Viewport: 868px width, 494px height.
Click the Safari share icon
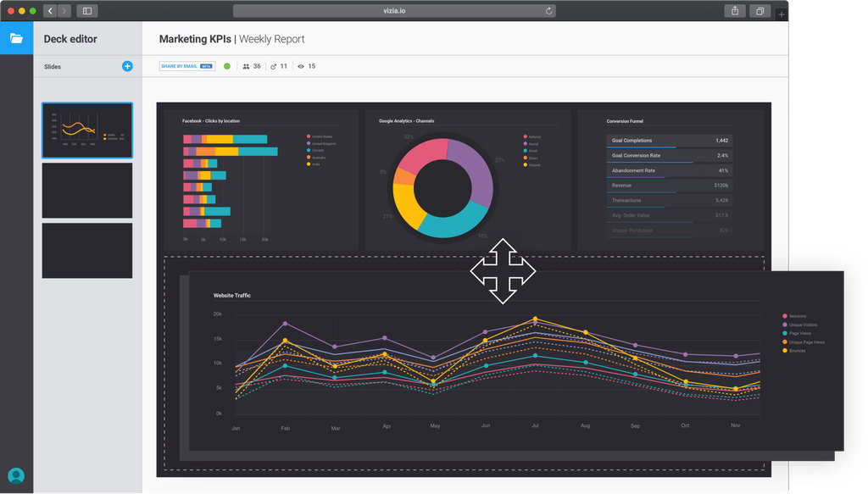tap(733, 11)
